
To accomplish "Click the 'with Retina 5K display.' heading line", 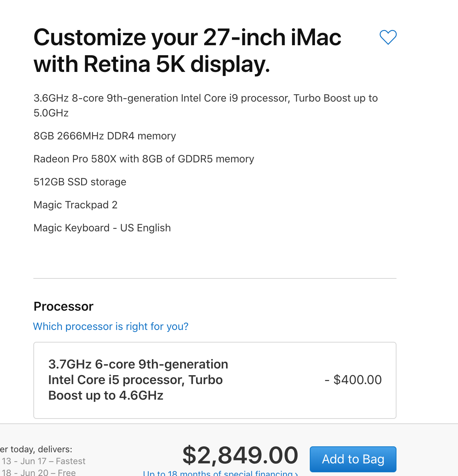I will pos(152,64).
